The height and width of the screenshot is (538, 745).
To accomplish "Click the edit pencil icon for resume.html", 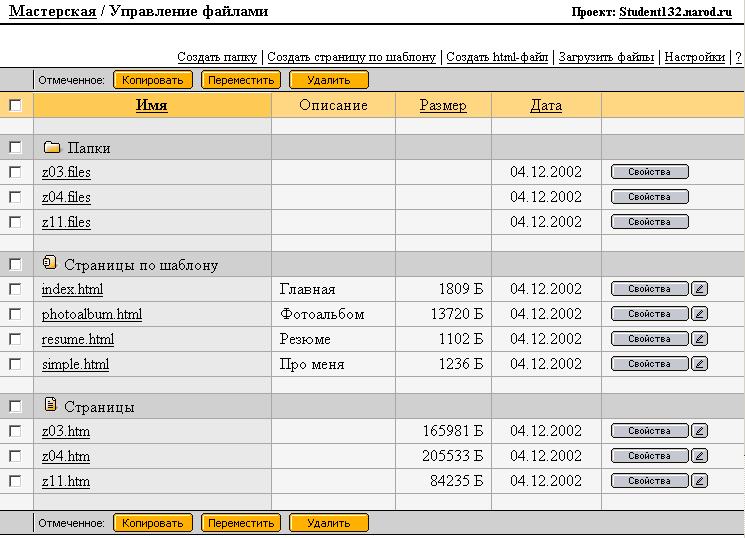I will coord(699,339).
